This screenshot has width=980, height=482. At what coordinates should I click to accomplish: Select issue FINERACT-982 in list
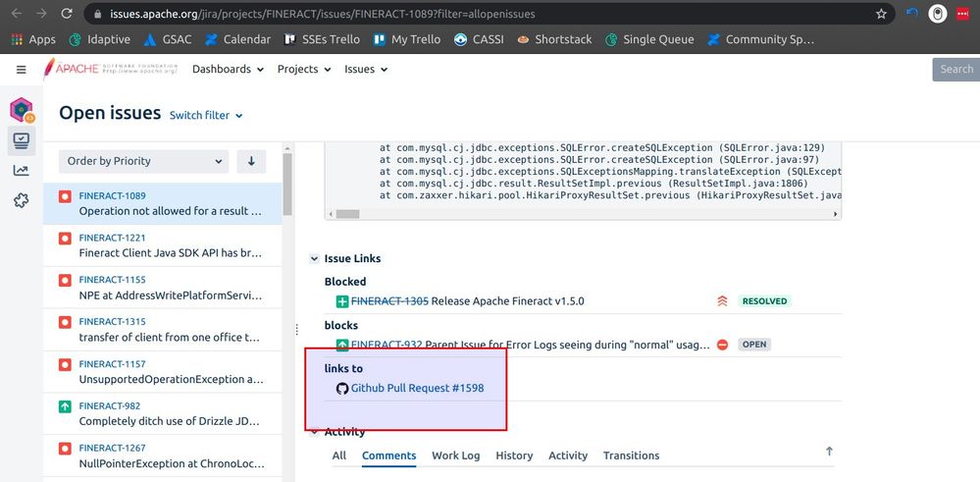coord(163,414)
